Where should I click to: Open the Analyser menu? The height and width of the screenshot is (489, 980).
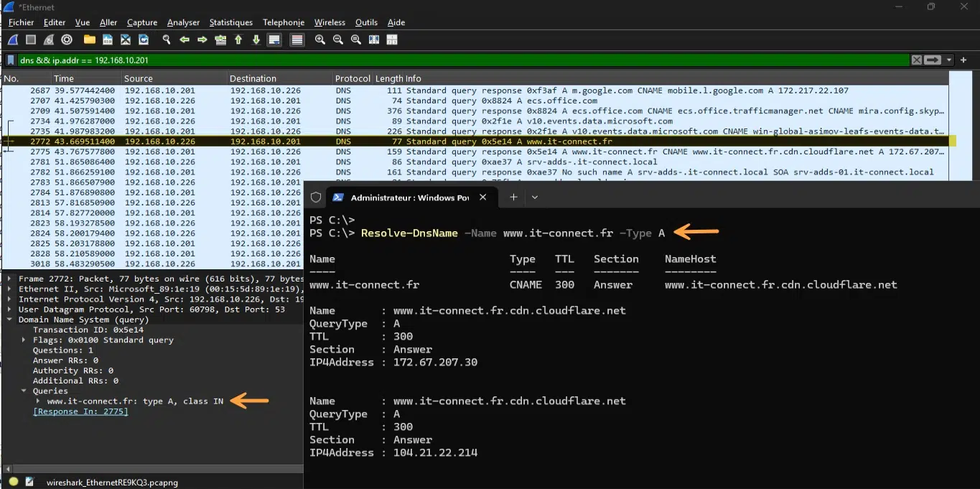(184, 22)
